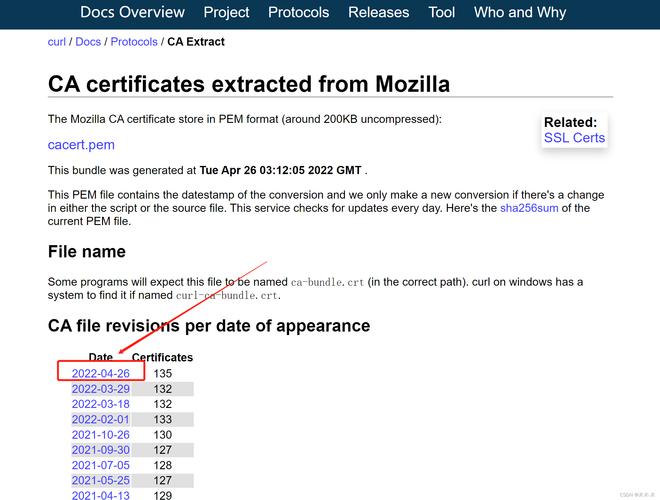The image size is (660, 500).
Task: Open the 2021-04-13 revision link
Action: [x=101, y=495]
